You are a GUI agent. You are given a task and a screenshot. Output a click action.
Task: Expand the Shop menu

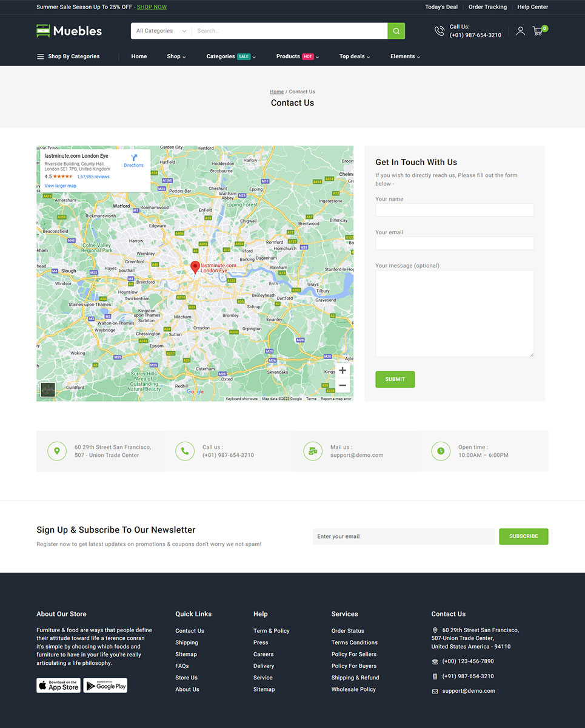[176, 56]
